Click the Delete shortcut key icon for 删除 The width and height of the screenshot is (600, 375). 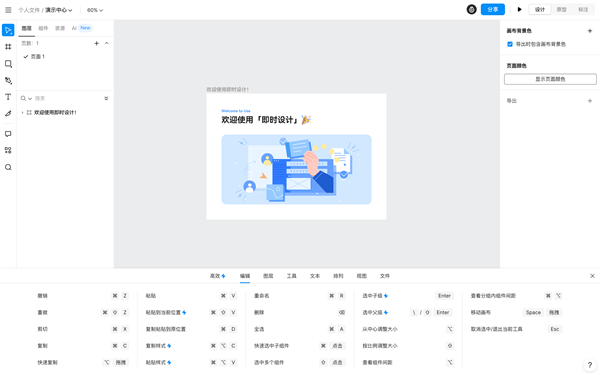[x=342, y=312]
